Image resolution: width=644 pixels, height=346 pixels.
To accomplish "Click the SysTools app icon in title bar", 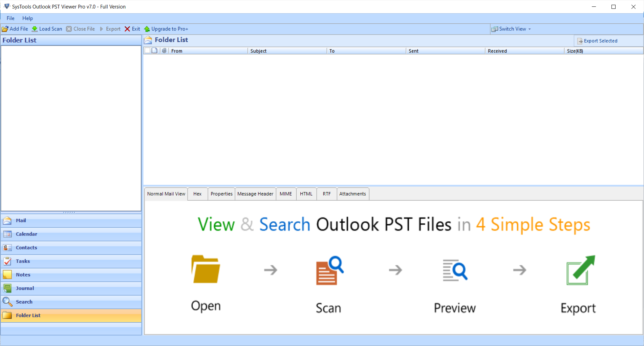I will coord(6,6).
